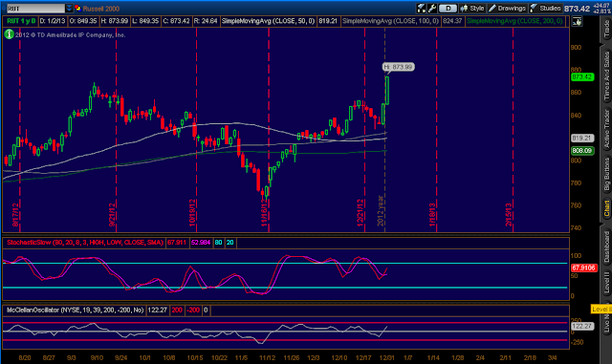The image size is (612, 364).
Task: Click the StochasticSlow study label
Action: (x=85, y=243)
